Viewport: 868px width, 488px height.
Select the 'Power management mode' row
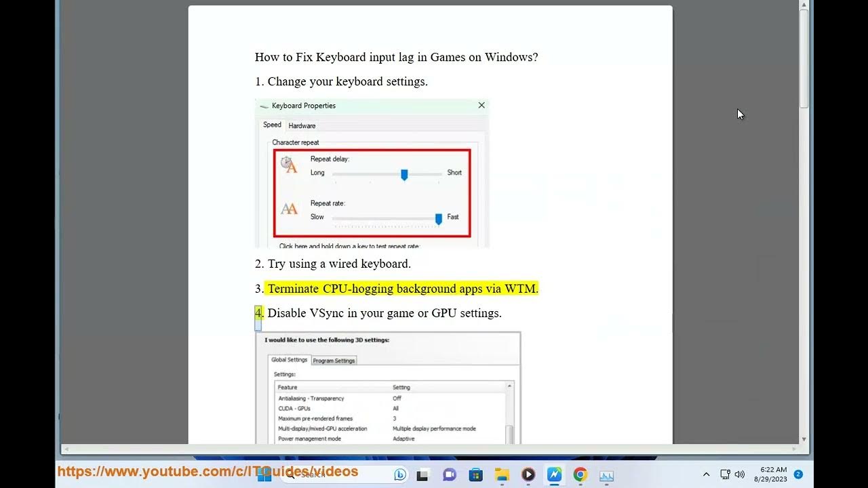click(390, 439)
